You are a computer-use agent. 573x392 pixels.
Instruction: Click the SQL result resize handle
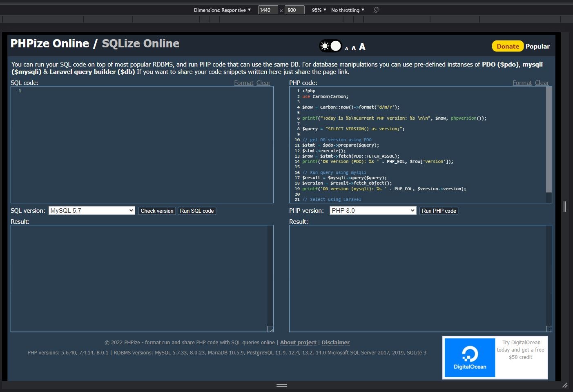(270, 329)
